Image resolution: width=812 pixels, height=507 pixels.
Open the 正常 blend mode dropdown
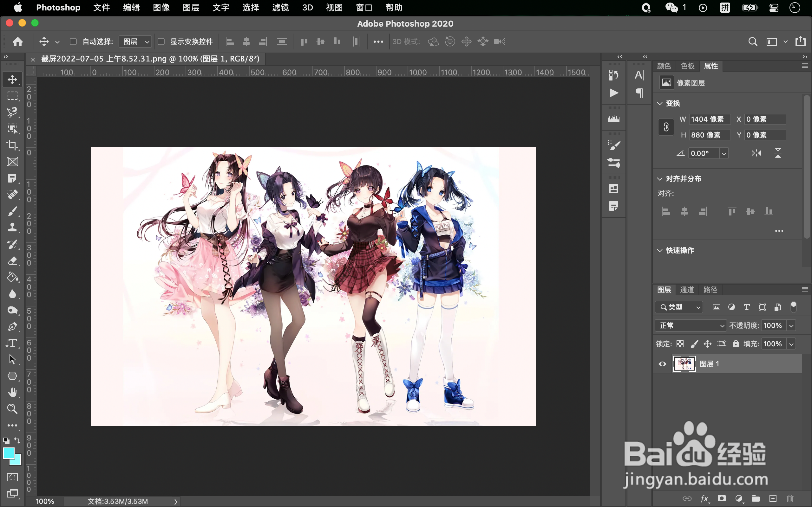point(691,325)
